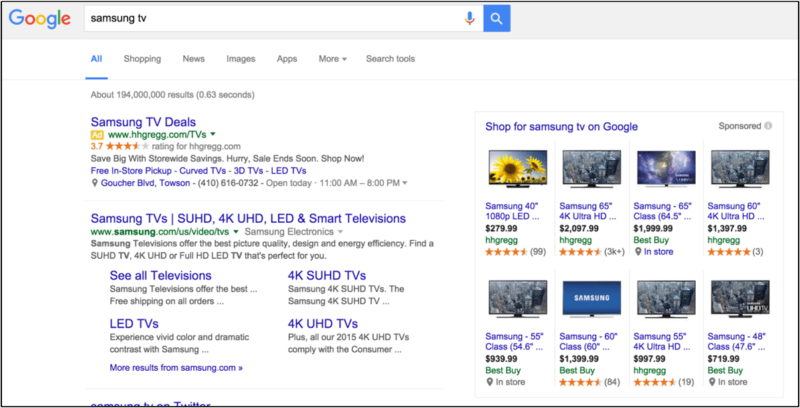The width and height of the screenshot is (800, 408).
Task: Click Shop for samsung tv on Google
Action: [561, 126]
